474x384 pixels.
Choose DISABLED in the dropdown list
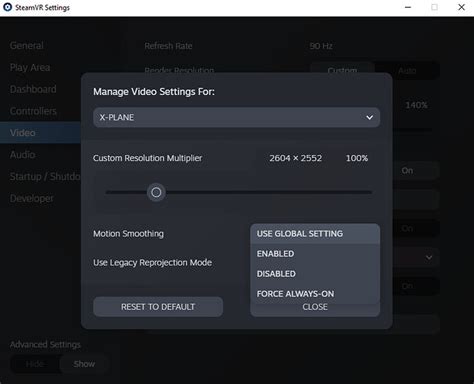point(315,274)
